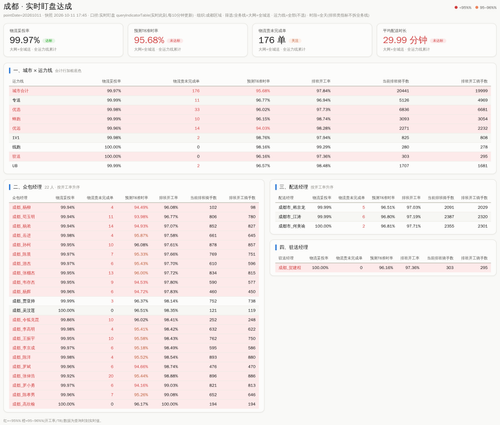
Task: Click the status badge beside 176 单
Action: tap(295, 41)
